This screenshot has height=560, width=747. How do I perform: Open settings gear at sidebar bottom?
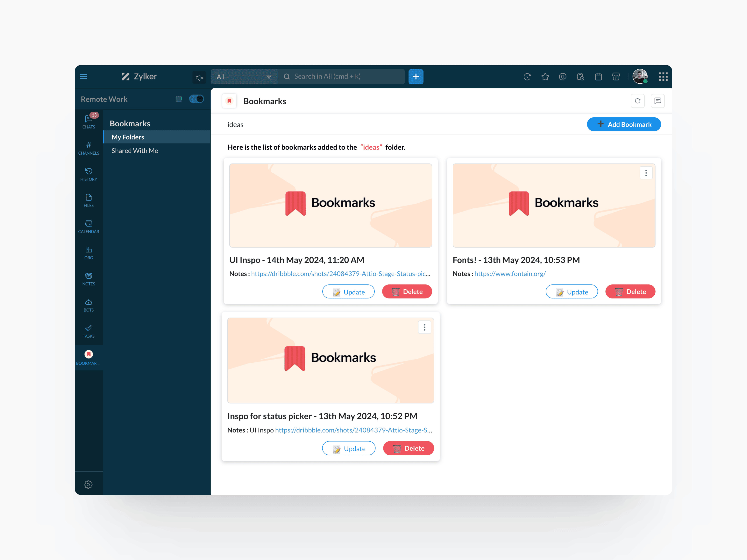(x=88, y=484)
